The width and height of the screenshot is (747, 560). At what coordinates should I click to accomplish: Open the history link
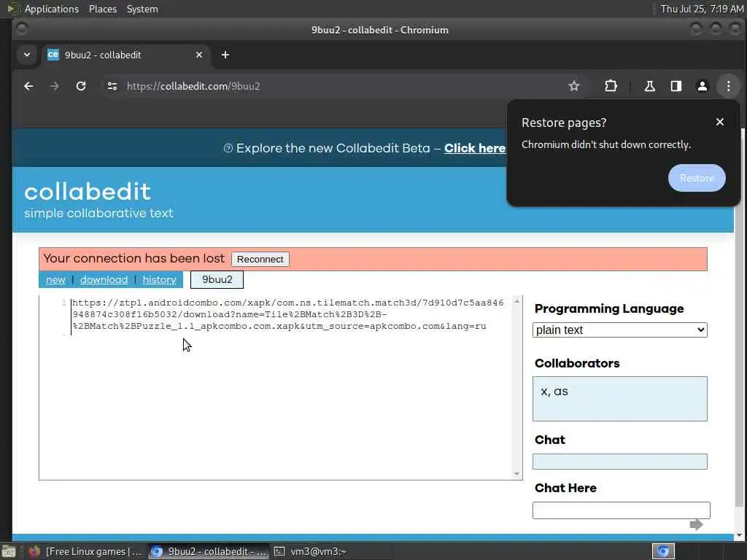tap(159, 279)
